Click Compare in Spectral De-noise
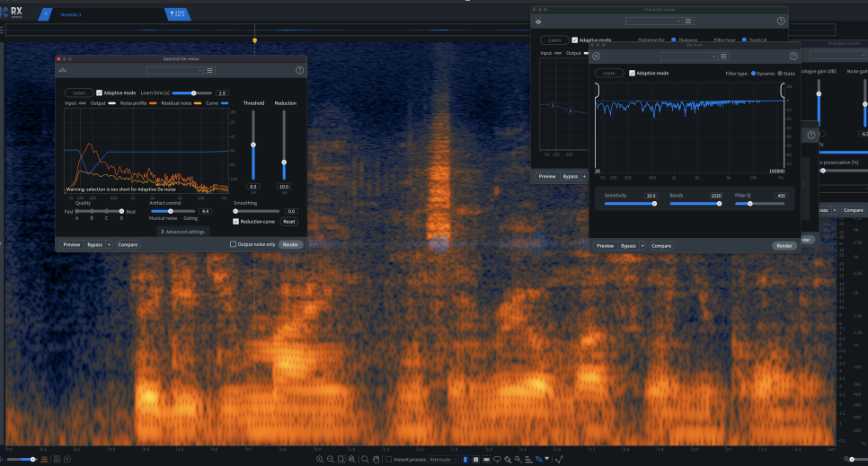This screenshot has height=466, width=868. coord(128,244)
